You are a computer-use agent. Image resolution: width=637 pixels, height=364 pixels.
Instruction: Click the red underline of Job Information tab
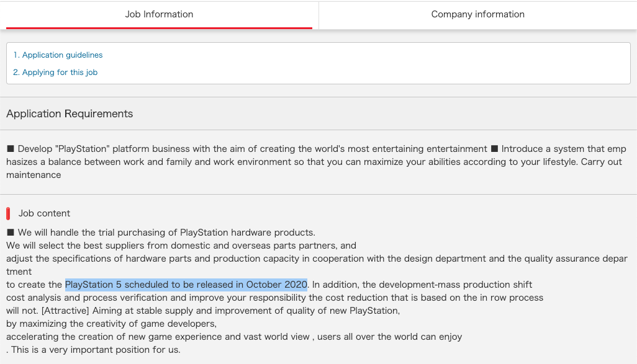point(159,28)
